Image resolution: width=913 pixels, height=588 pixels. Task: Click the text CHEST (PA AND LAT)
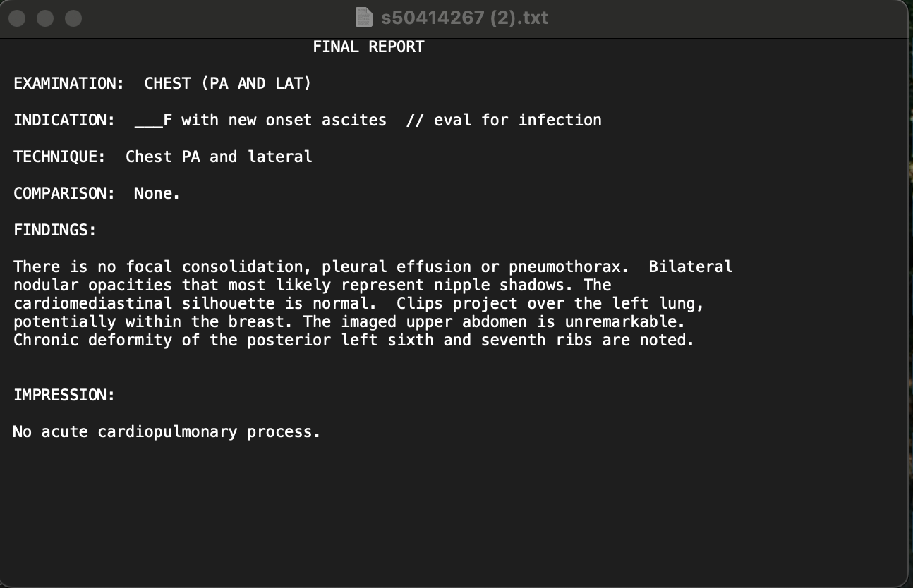(227, 84)
